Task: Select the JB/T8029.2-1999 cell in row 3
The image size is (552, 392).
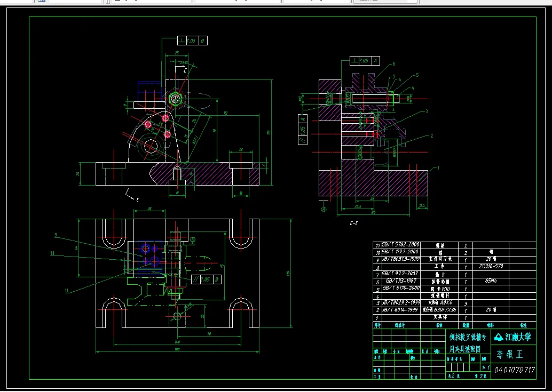Action: (x=400, y=302)
